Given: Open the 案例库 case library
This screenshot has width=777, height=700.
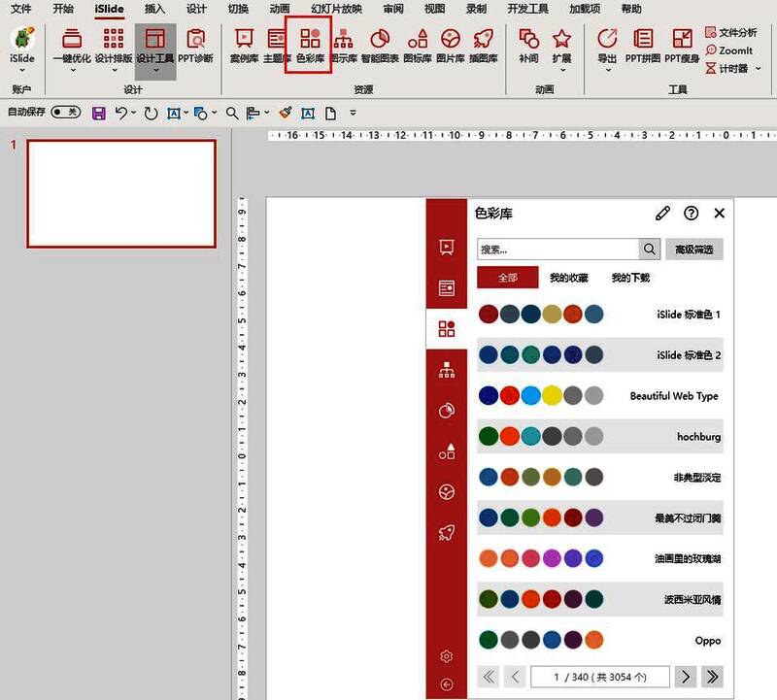Looking at the screenshot, I should pos(244,46).
